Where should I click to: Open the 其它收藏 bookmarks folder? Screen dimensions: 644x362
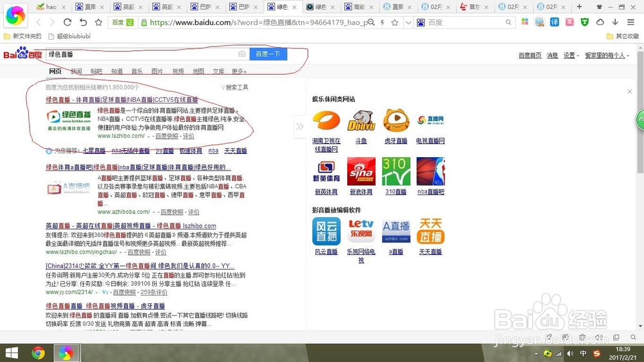[623, 36]
